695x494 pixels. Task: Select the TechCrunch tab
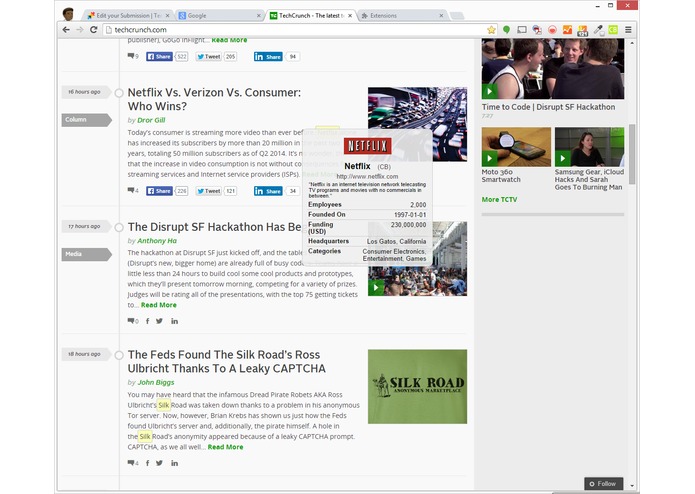click(311, 16)
